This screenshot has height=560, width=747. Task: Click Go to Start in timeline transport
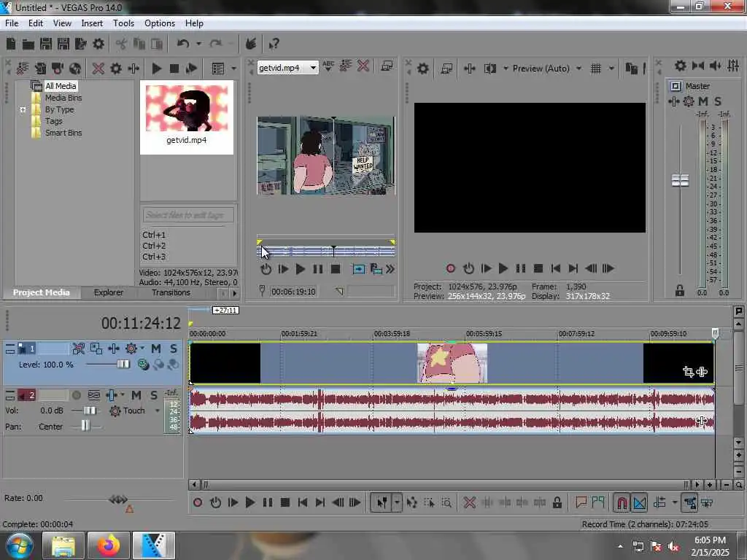point(303,502)
